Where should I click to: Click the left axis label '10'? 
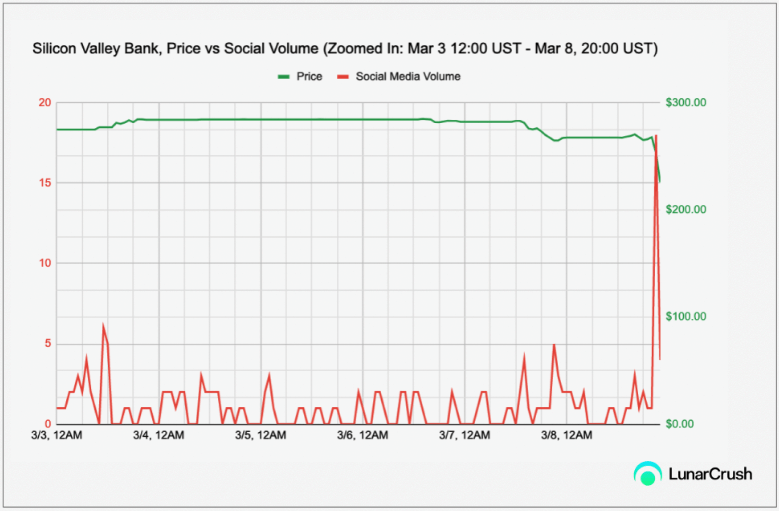point(45,263)
